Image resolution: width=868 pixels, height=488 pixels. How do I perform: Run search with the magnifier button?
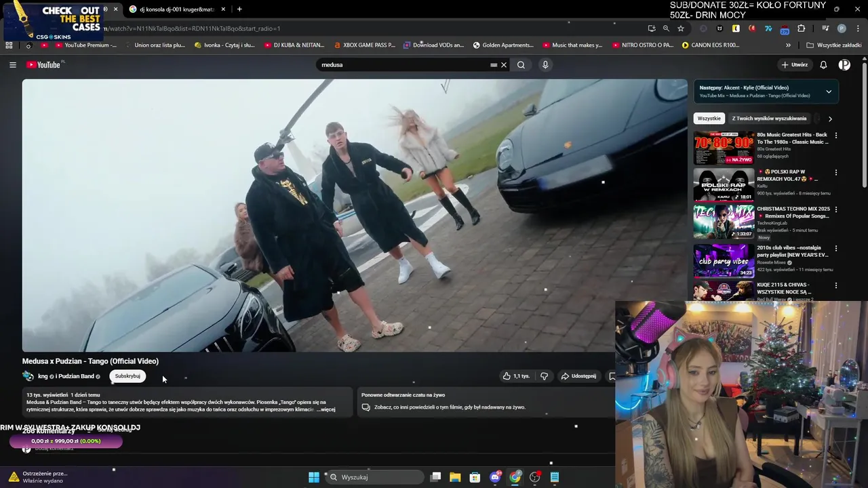521,65
